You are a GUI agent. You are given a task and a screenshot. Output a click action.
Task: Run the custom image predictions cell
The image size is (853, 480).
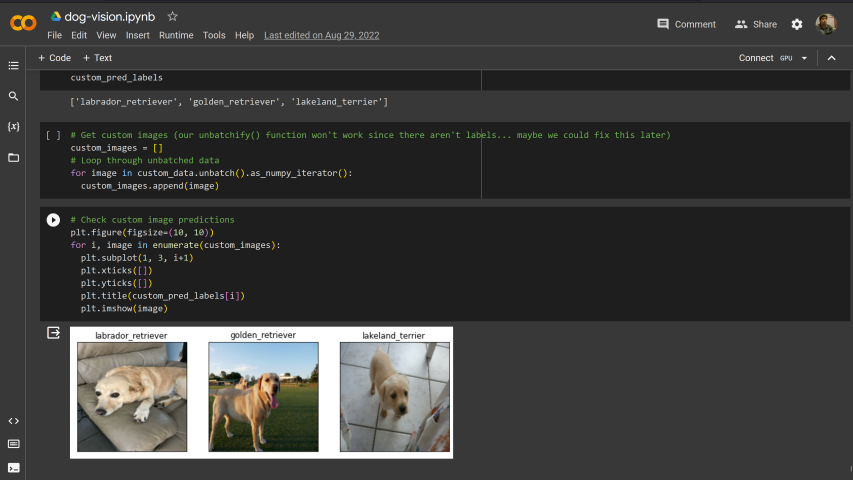[x=53, y=219]
